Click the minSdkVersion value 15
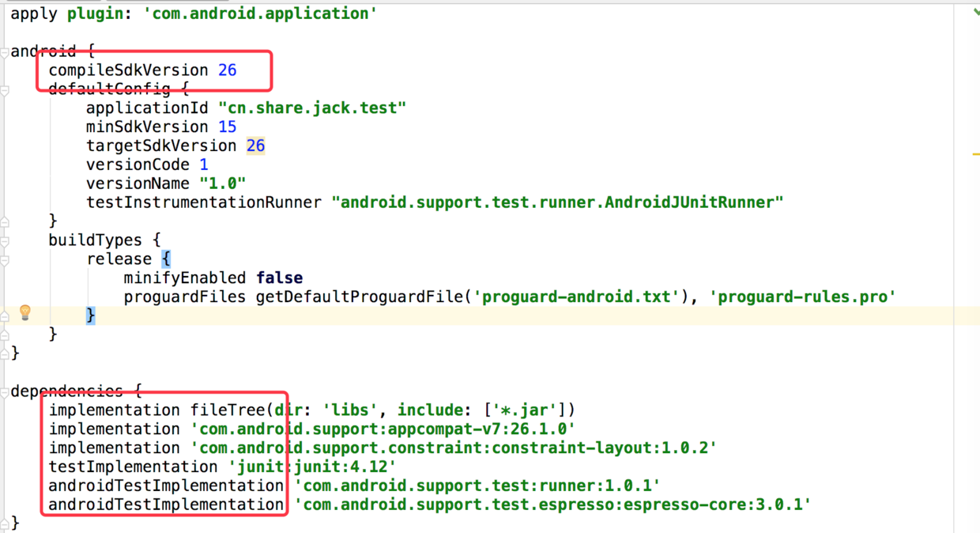 click(228, 127)
